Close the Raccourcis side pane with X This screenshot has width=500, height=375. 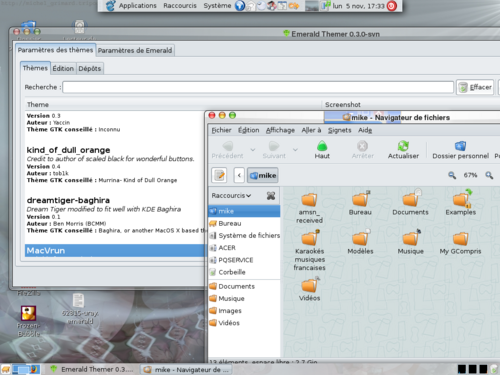(x=271, y=196)
